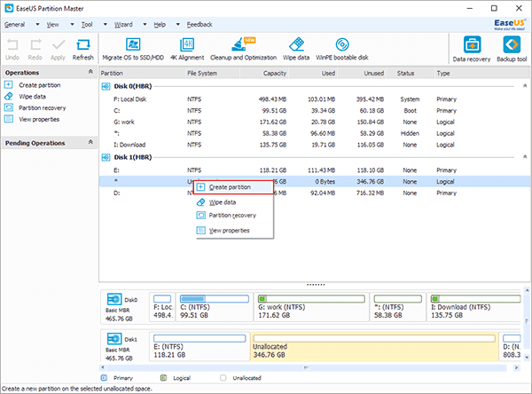Select the D: partition row
The height and width of the screenshot is (394, 532).
click(315, 193)
